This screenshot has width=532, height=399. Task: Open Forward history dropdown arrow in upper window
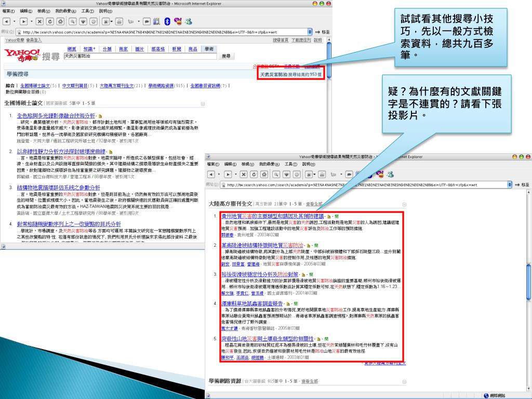point(32,21)
